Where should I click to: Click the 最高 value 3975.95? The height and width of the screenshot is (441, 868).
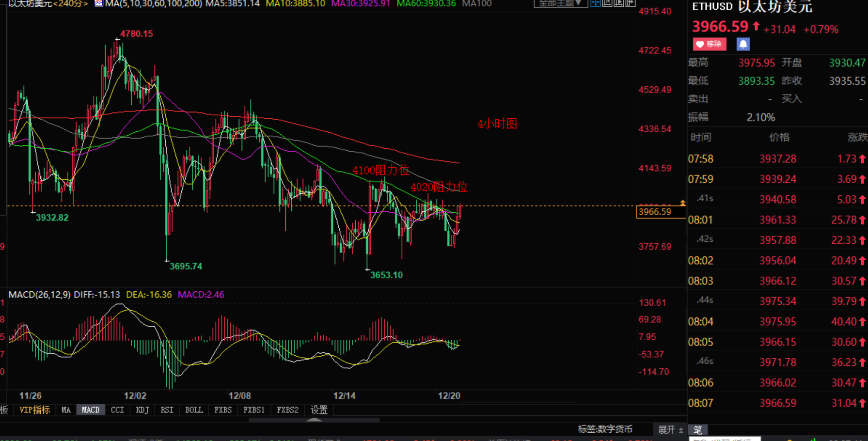(757, 63)
